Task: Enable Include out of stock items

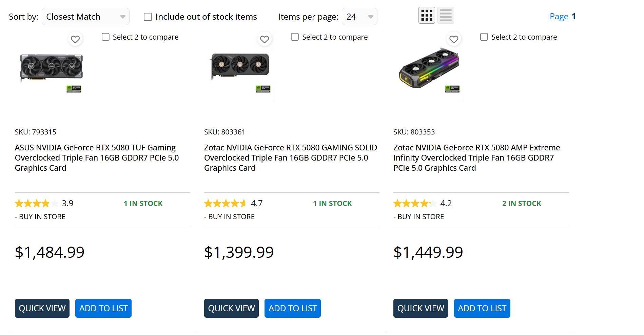Action: click(148, 17)
